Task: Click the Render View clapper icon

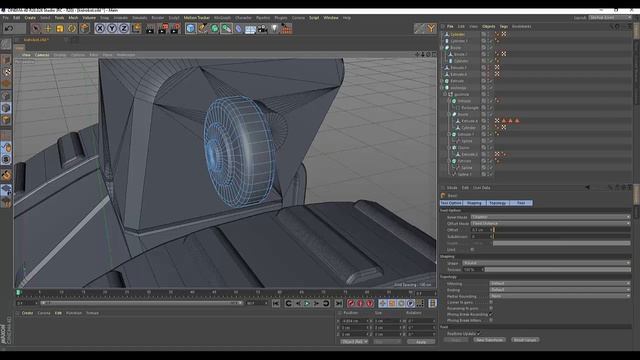Action: [150, 28]
